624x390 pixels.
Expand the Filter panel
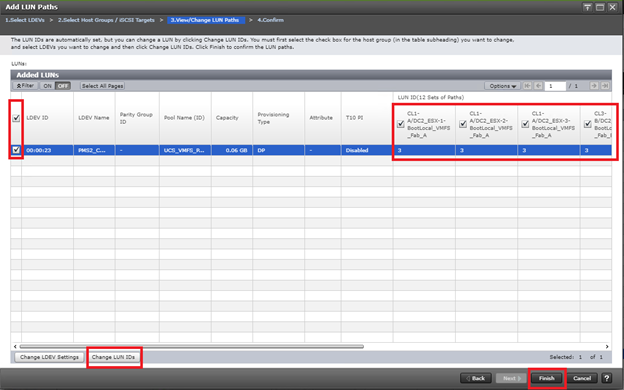click(x=25, y=86)
